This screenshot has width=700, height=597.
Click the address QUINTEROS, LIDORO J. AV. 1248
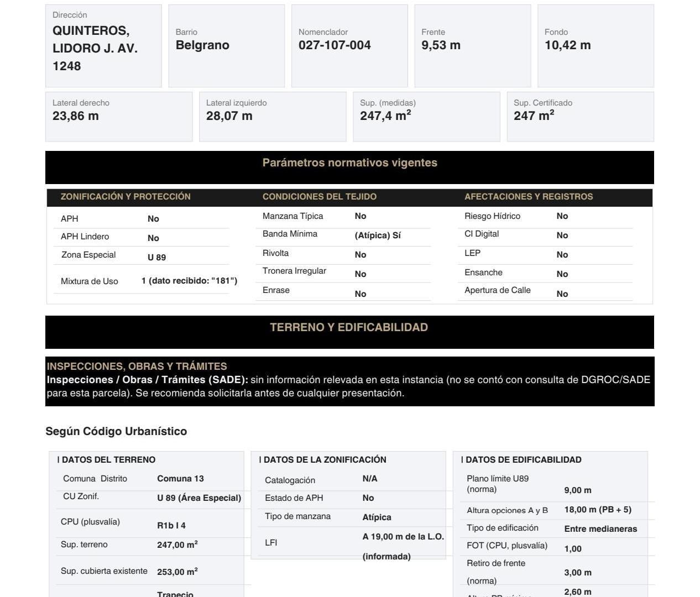point(95,48)
